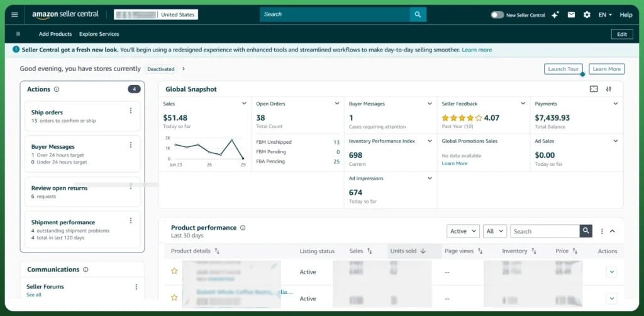Expand the Payments card dropdown

click(615, 104)
